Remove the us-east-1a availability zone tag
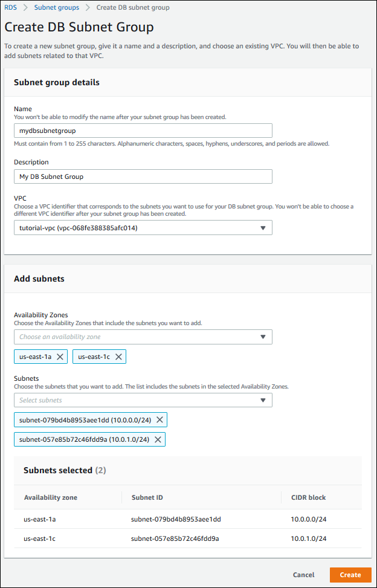 [x=59, y=357]
